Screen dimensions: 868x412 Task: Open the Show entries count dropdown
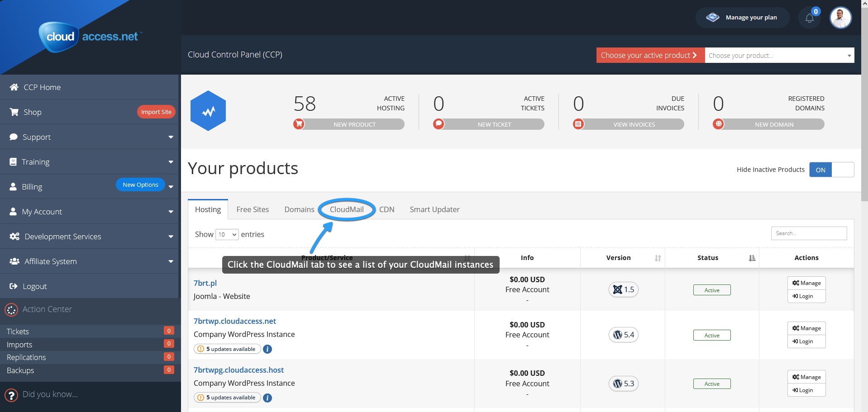click(227, 234)
